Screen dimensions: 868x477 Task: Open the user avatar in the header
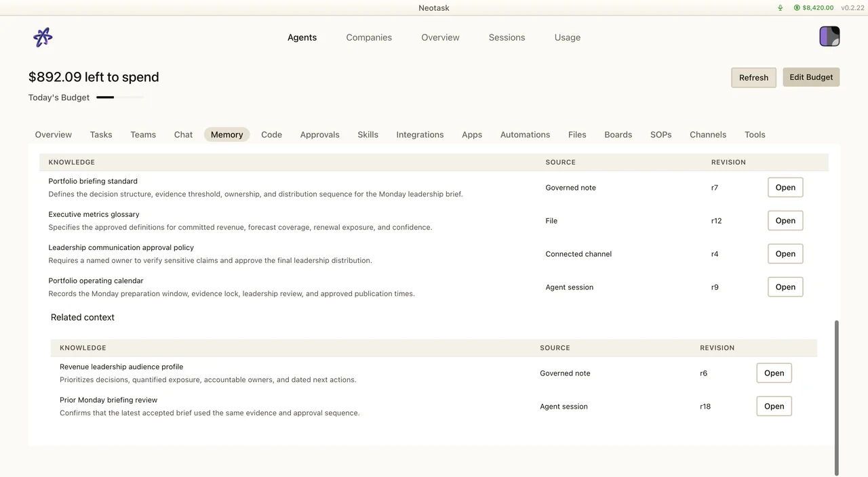[829, 36]
